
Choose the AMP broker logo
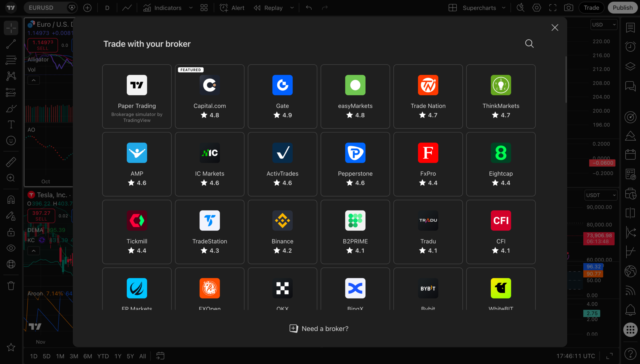pyautogui.click(x=137, y=153)
